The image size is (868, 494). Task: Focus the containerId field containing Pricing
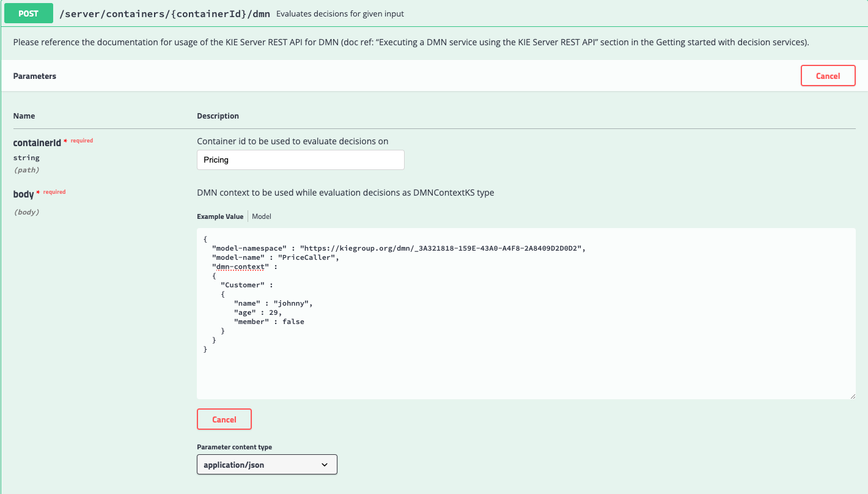(x=300, y=160)
